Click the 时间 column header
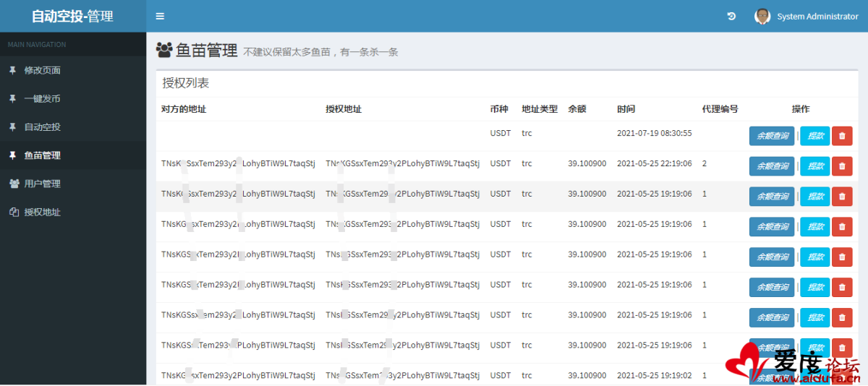This screenshot has height=386, width=868. [x=626, y=109]
